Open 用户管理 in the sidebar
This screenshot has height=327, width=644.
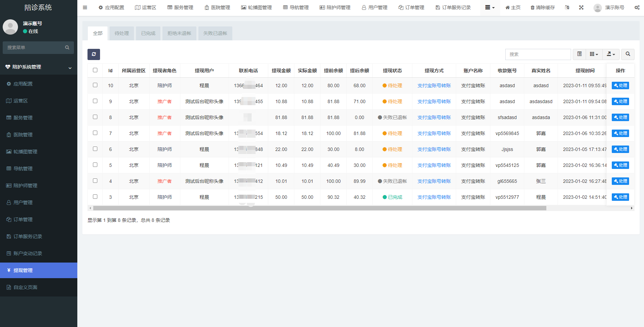[39, 203]
